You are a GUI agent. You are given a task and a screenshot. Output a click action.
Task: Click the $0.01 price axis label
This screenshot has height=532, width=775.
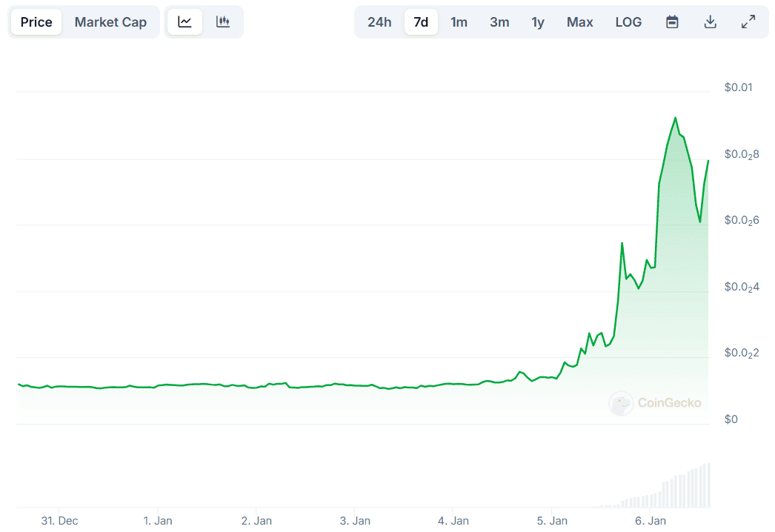(739, 87)
